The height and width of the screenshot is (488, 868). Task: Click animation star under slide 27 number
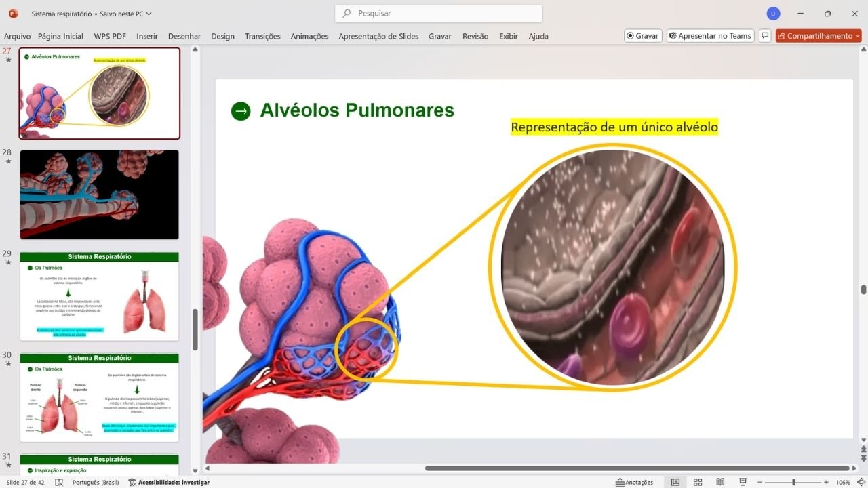pyautogui.click(x=8, y=60)
